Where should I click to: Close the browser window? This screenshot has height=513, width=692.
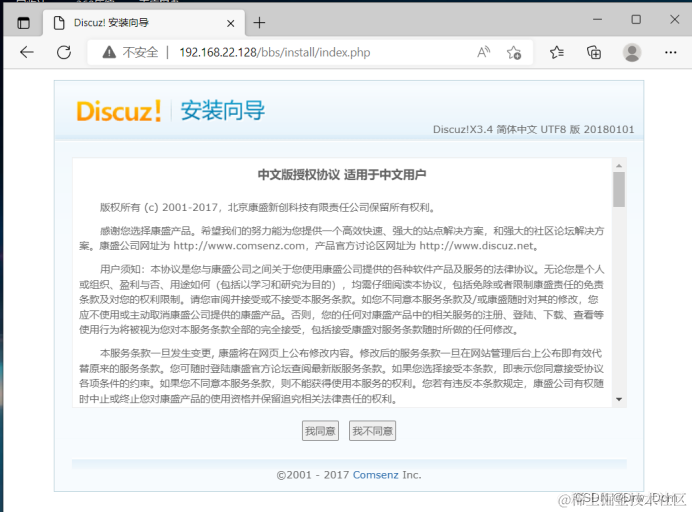[x=674, y=19]
